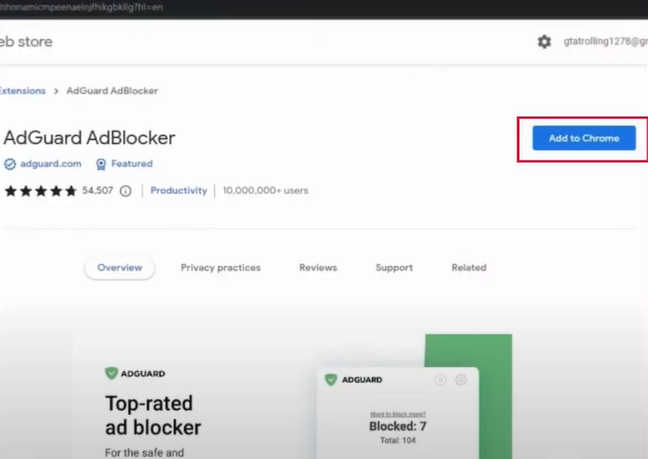Click the 'web store' header title
Image resolution: width=648 pixels, height=459 pixels.
tap(26, 42)
